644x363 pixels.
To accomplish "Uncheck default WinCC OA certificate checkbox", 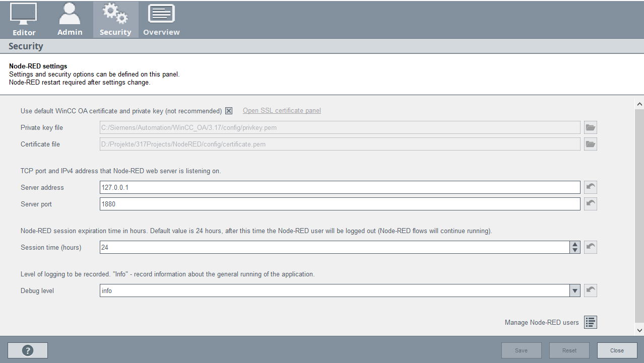I will [x=229, y=111].
